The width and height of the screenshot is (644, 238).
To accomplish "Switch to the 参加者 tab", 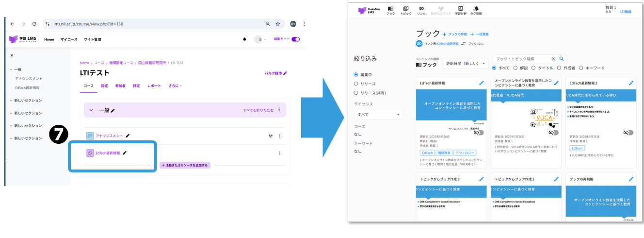I will tap(119, 86).
